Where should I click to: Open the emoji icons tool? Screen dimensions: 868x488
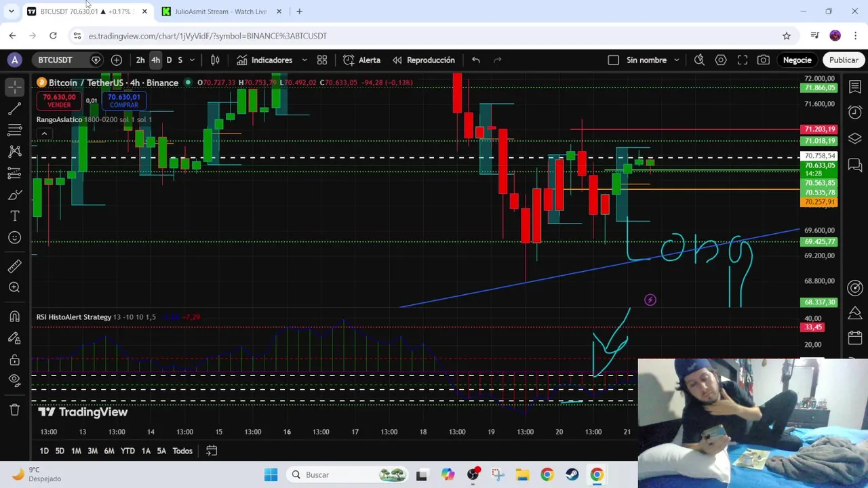tap(15, 237)
